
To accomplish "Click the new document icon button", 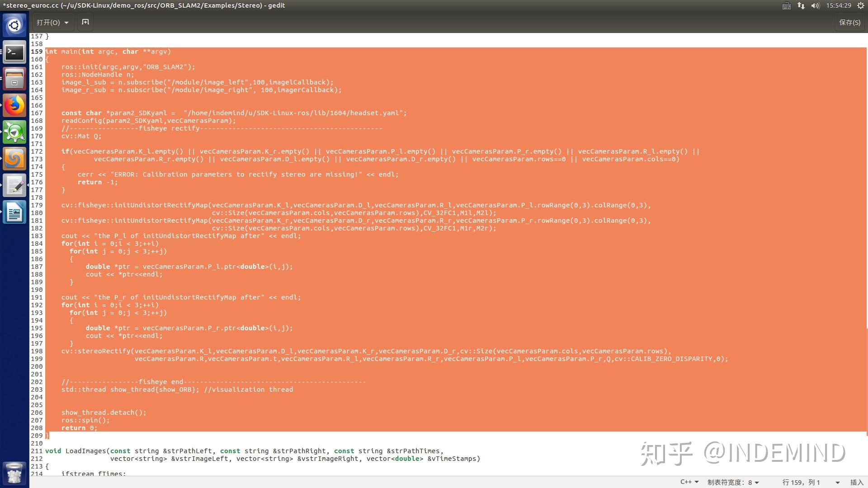I will pos(85,22).
